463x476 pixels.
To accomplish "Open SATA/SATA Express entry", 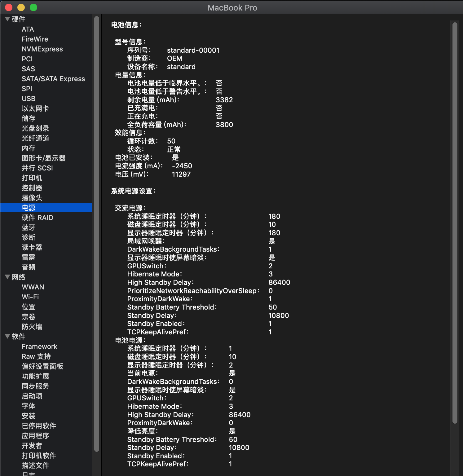I will 53,79.
